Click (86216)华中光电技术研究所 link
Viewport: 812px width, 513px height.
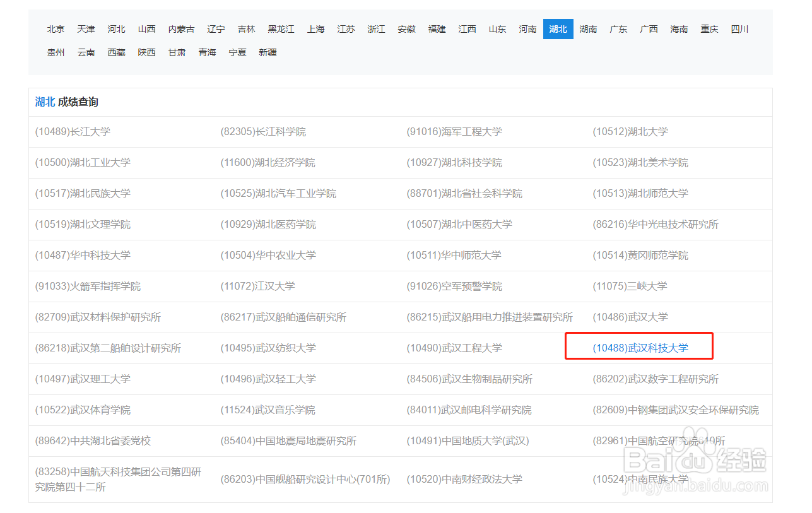(x=656, y=225)
